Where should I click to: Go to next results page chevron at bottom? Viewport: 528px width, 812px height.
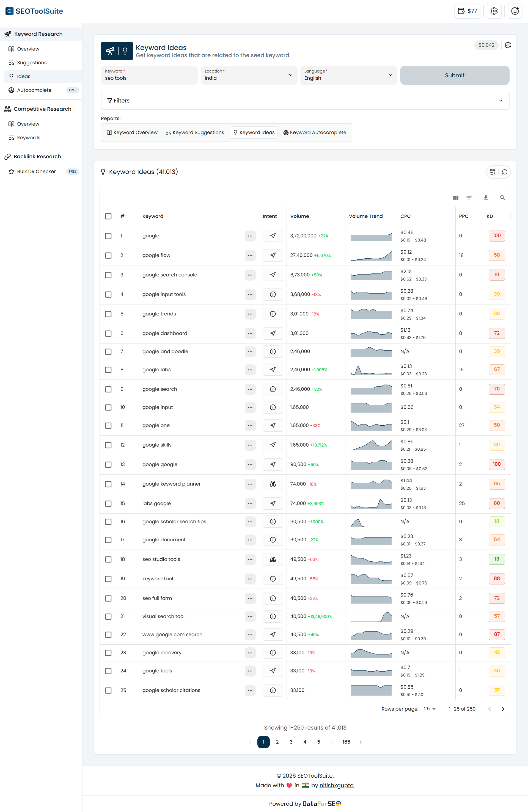click(361, 742)
